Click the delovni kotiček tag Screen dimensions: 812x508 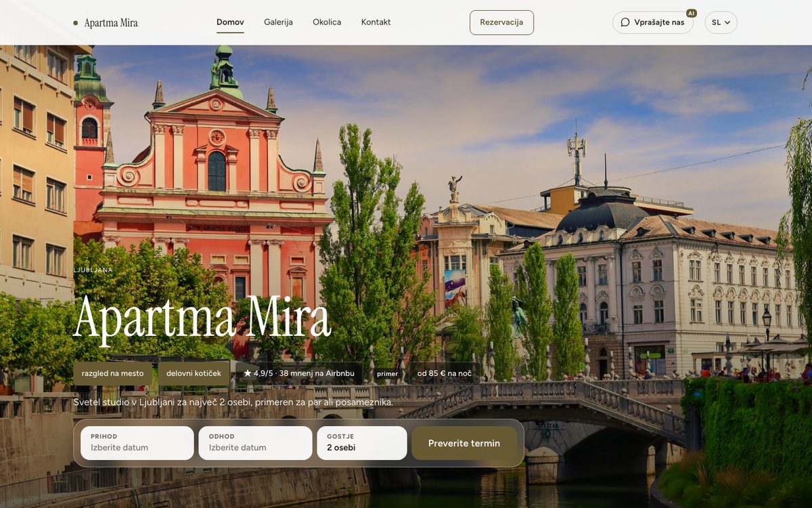pos(194,373)
